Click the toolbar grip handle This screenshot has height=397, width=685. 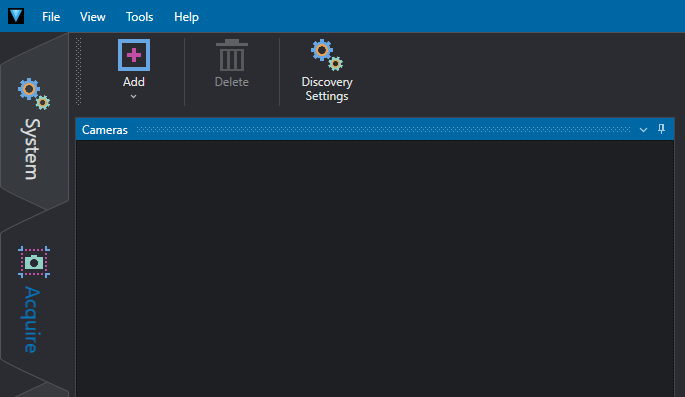click(x=79, y=71)
